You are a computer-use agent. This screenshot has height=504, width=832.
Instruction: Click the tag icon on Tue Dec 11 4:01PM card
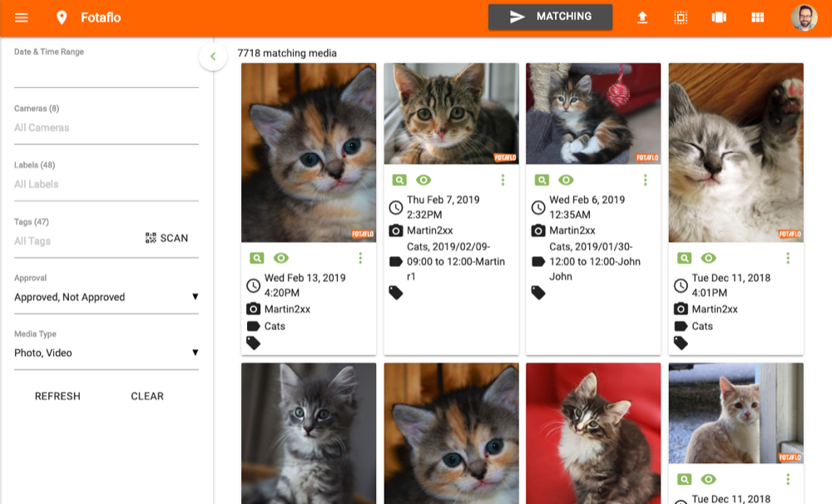(681, 343)
